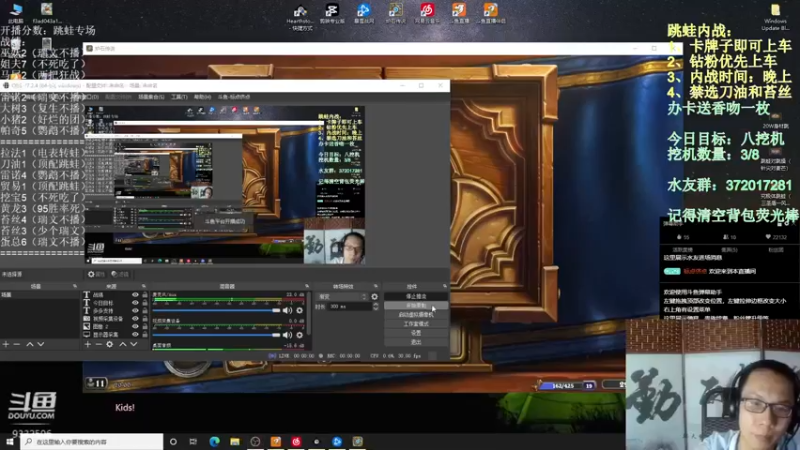The width and height of the screenshot is (800, 450).
Task: Pop out the Sources dock panel
Action: [143, 286]
